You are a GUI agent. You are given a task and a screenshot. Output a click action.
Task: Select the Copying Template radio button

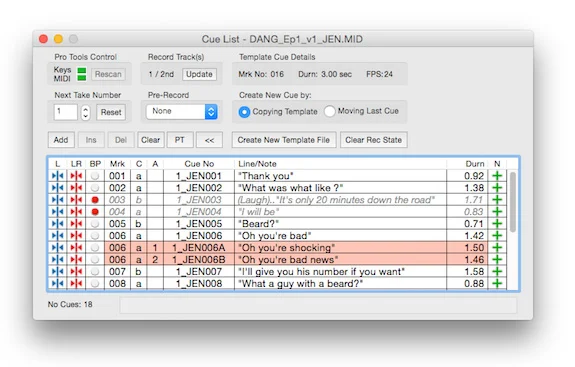point(244,112)
